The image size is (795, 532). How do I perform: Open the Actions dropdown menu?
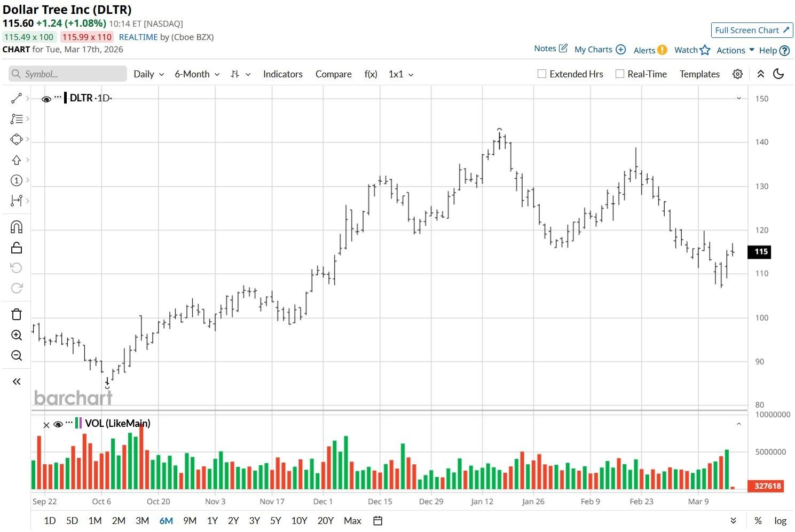pos(735,50)
